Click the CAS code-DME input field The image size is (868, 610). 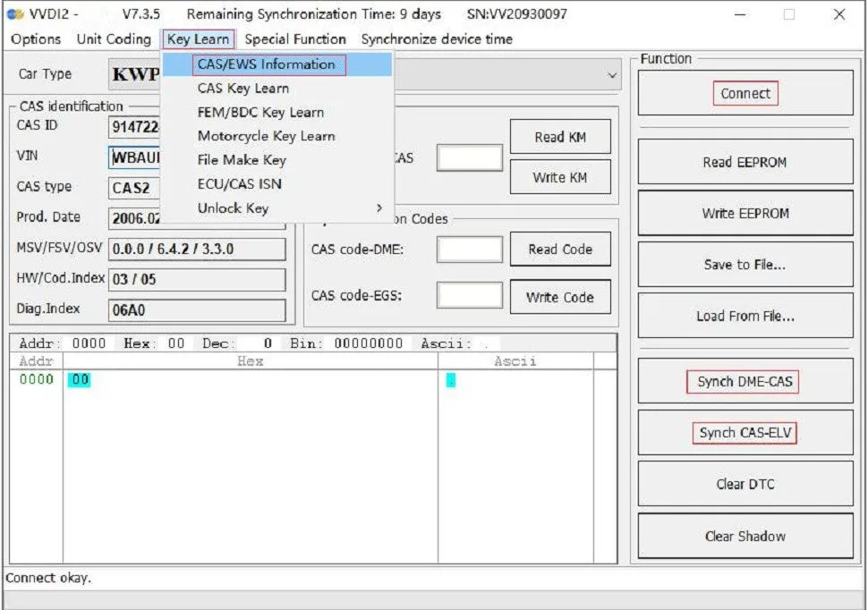[469, 250]
